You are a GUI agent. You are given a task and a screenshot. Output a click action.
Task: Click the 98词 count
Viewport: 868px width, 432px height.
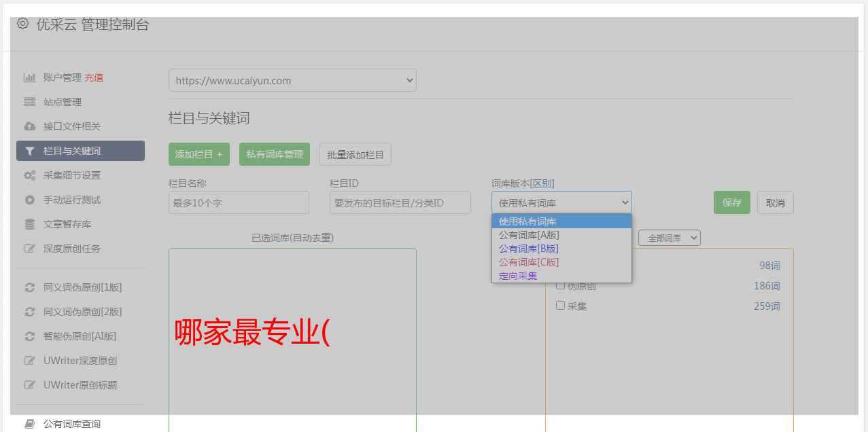tap(769, 266)
